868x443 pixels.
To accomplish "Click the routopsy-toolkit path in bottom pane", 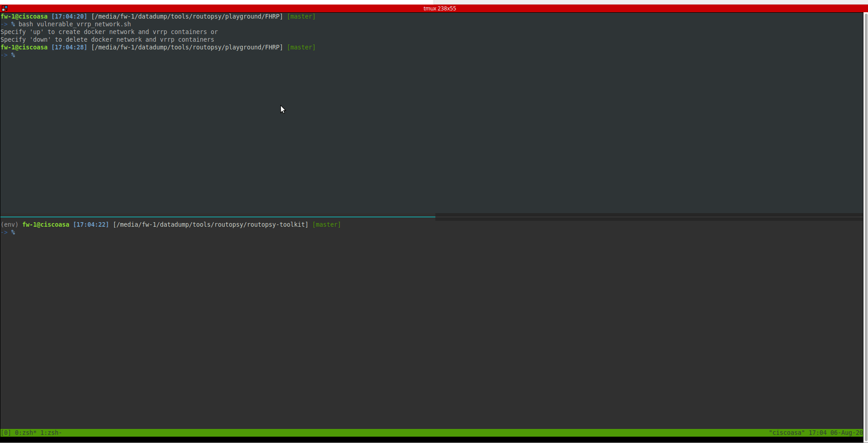I will point(210,224).
